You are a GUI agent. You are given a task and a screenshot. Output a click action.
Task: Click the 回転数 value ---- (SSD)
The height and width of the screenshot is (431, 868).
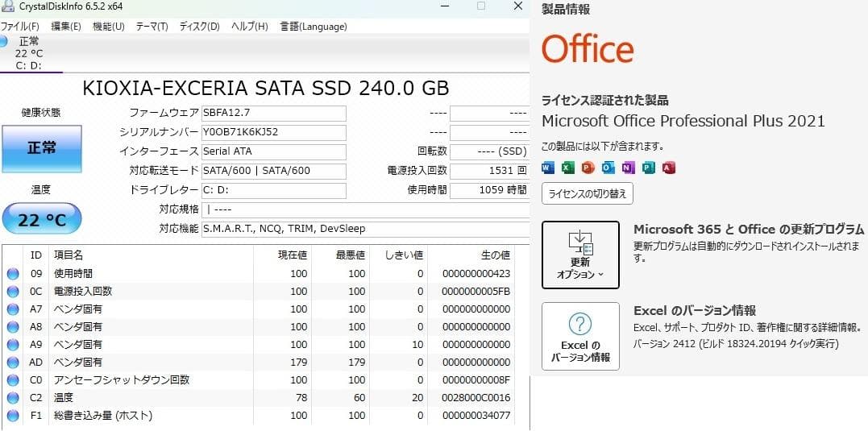pyautogui.click(x=489, y=151)
